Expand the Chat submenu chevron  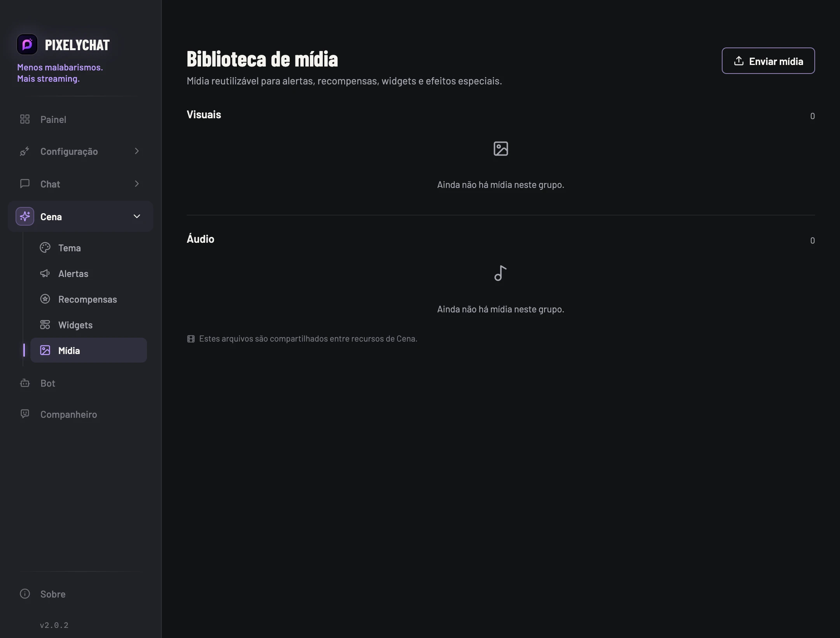(136, 184)
